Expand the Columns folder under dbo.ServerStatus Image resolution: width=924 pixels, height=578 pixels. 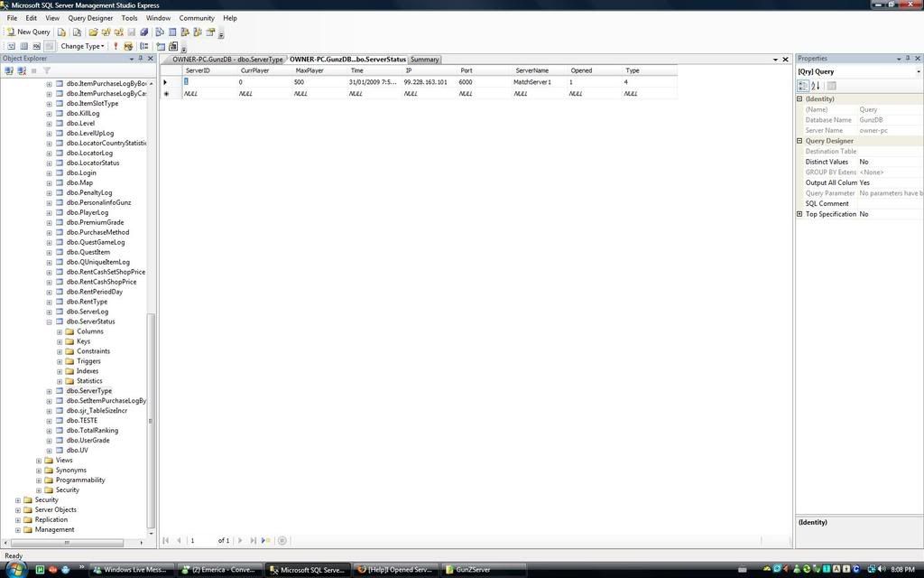pyautogui.click(x=60, y=332)
